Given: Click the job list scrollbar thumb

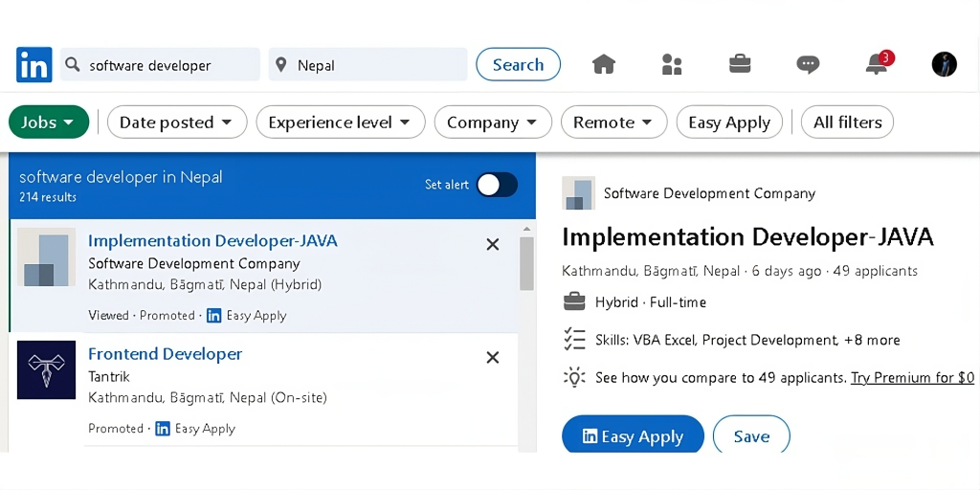Looking at the screenshot, I should [x=527, y=263].
